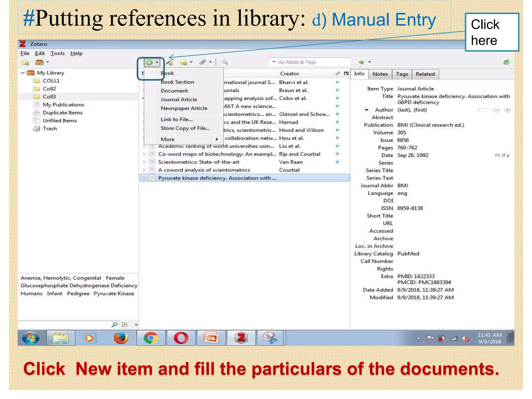The image size is (532, 399).
Task: Click the Windows Start button
Action: (31, 338)
